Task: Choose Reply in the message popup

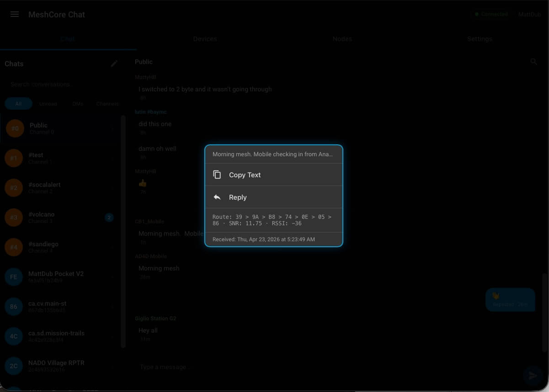Action: tap(274, 197)
